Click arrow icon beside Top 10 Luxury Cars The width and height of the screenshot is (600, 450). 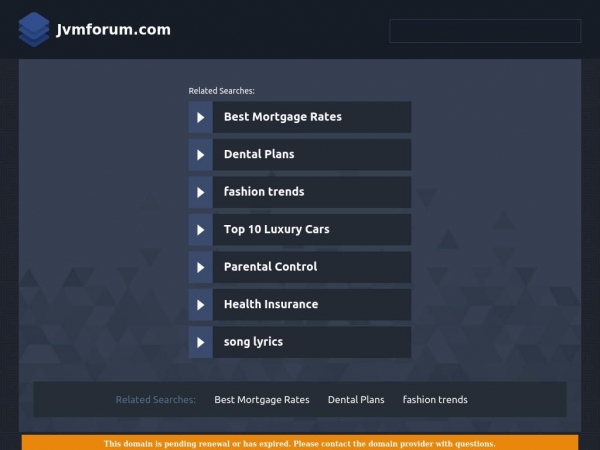[201, 230]
